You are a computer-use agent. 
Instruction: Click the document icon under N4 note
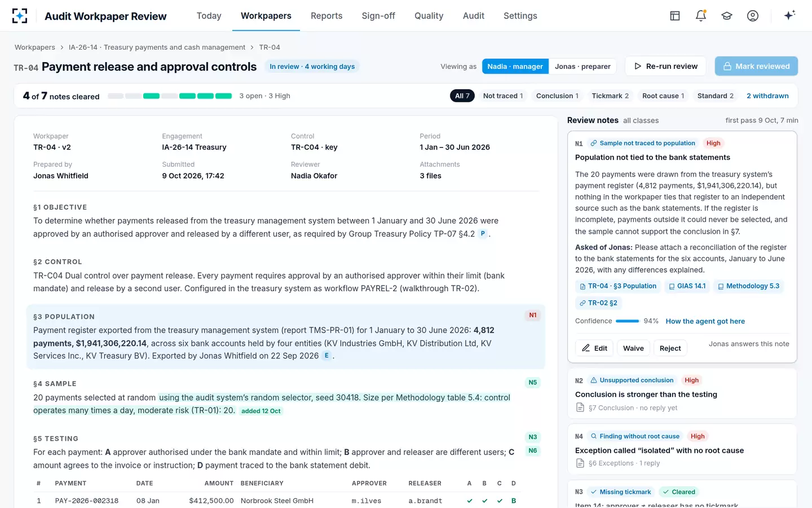580,463
